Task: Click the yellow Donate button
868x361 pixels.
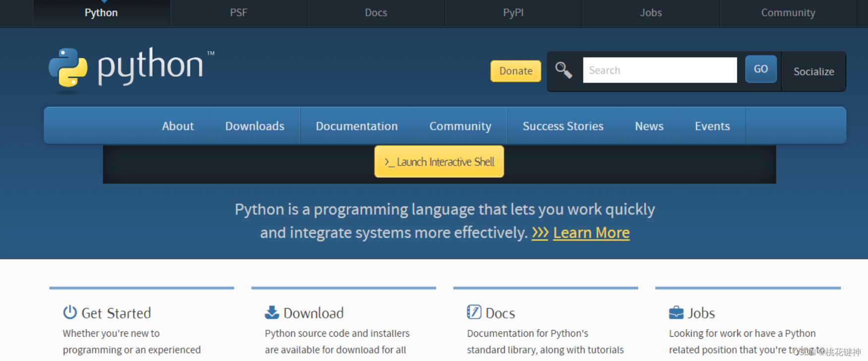Action: click(516, 71)
